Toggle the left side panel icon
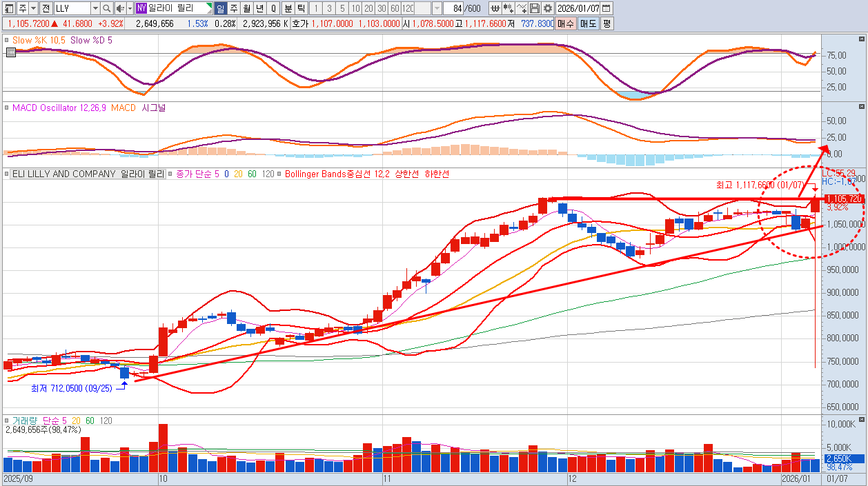 [x=8, y=8]
